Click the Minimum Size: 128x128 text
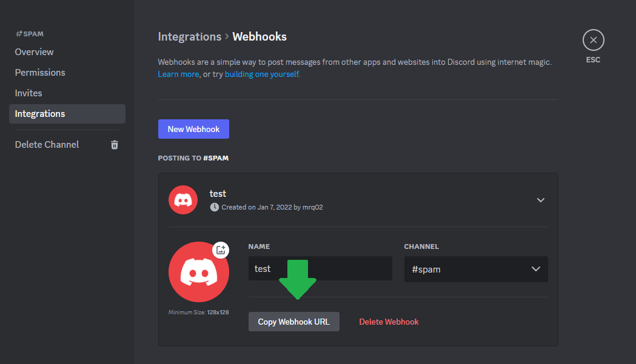 click(198, 312)
